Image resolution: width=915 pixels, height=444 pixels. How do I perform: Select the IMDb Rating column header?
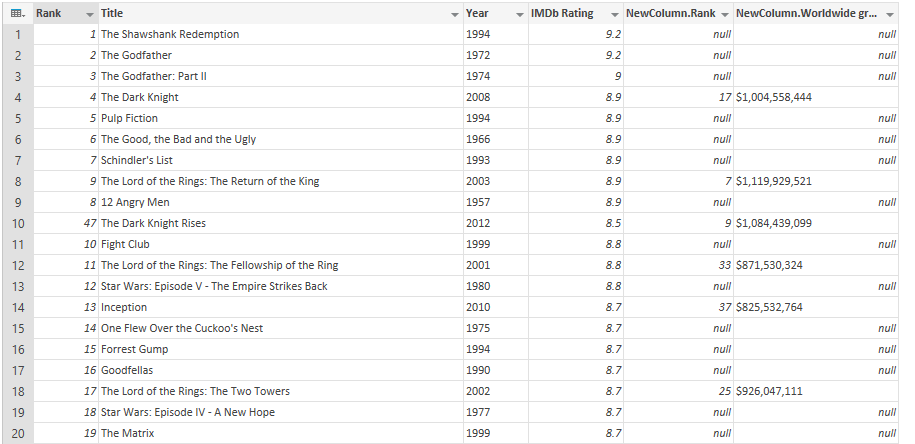pyautogui.click(x=565, y=14)
